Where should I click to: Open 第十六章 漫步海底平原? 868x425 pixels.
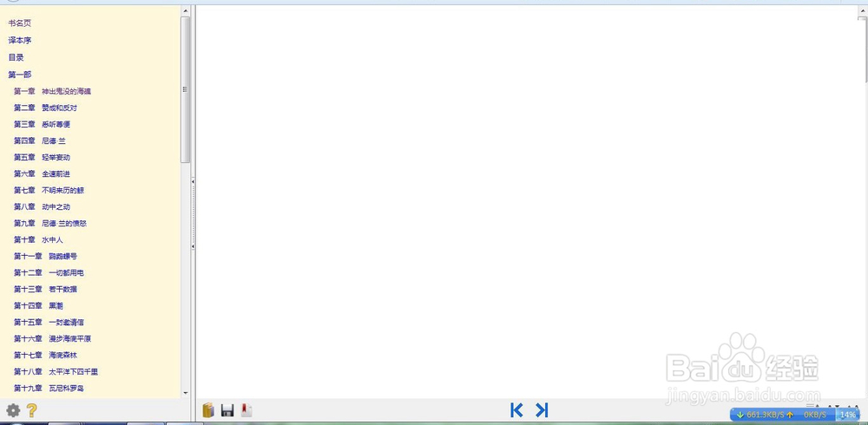[53, 338]
